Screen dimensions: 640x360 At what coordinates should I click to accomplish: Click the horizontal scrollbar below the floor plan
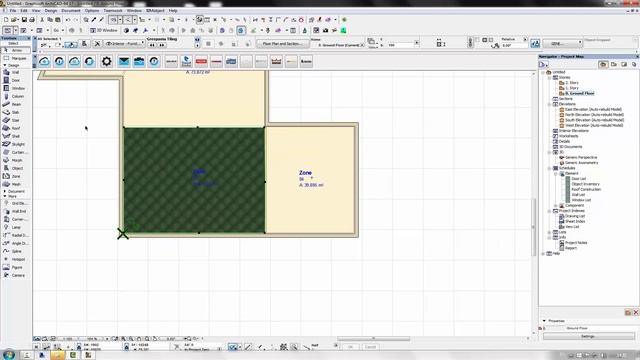pos(373,339)
